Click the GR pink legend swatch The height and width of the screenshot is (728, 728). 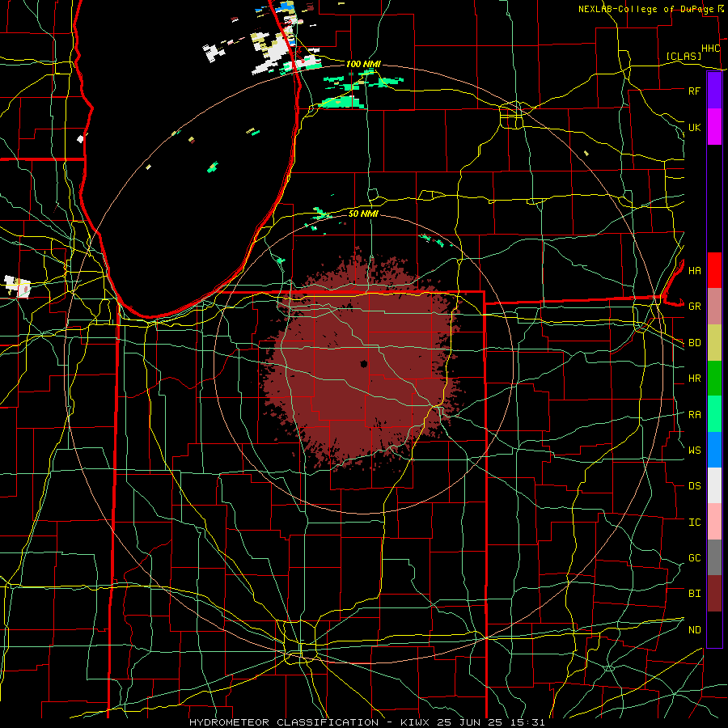(714, 307)
